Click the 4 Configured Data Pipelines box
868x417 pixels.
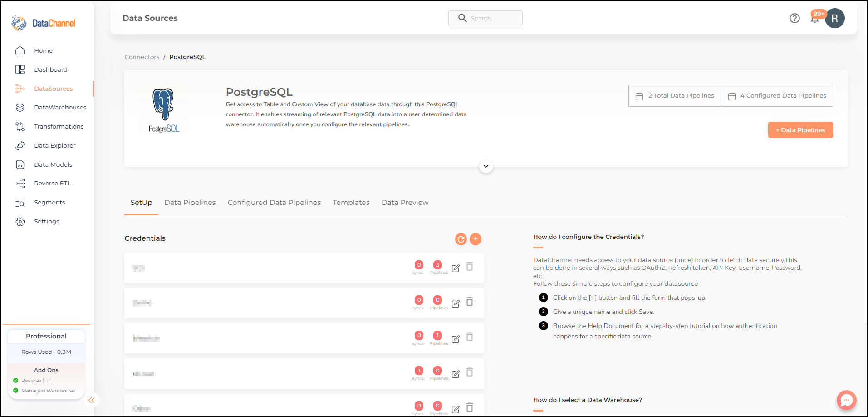777,96
